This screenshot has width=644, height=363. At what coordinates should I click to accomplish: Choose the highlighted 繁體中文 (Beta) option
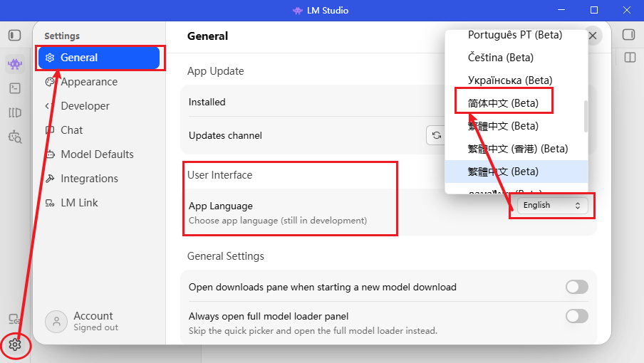coord(516,172)
